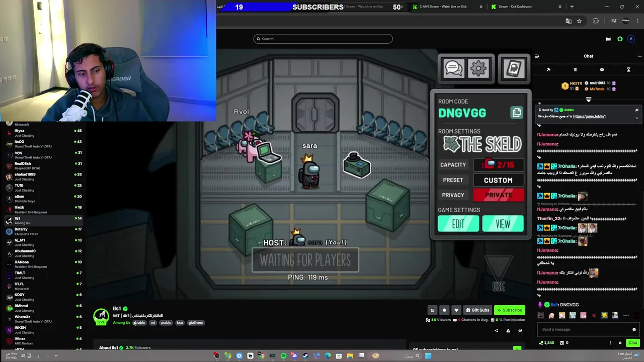Click the hourglass slow-mode icon
The height and width of the screenshot is (362, 644).
(x=628, y=69)
